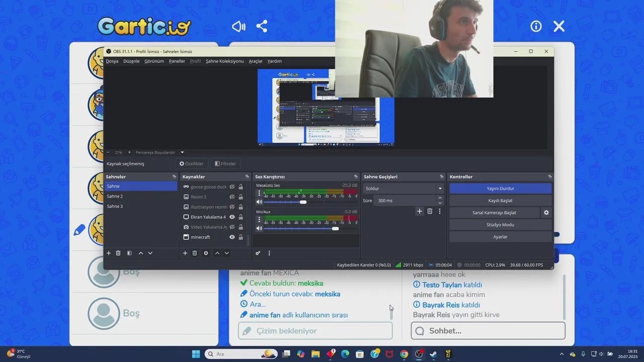Click Kaydı Başlat to start recording

point(500,201)
